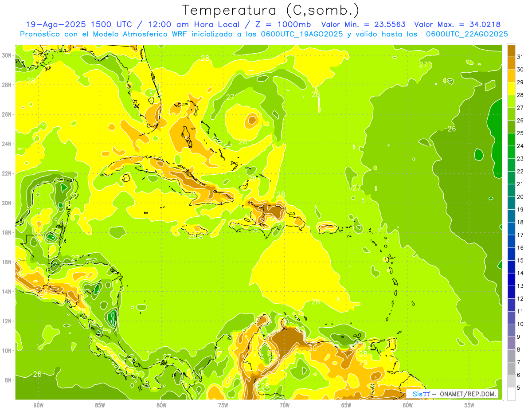This screenshot has height=411, width=532.
Task: Click the '90W' longitude axis label
Action: tap(39, 405)
